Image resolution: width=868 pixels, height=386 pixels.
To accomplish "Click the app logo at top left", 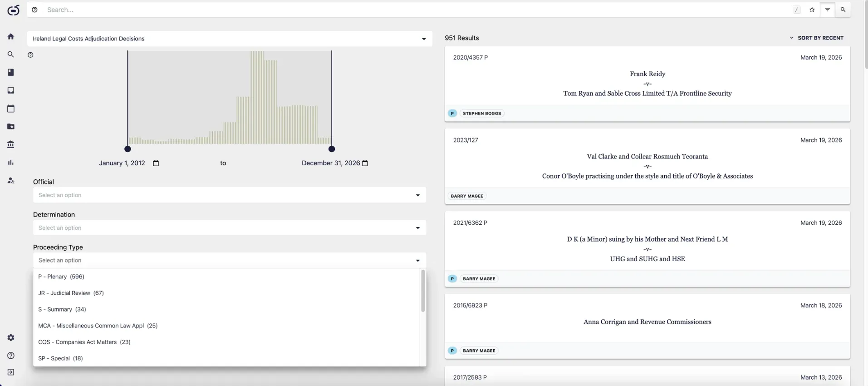I will [x=14, y=10].
